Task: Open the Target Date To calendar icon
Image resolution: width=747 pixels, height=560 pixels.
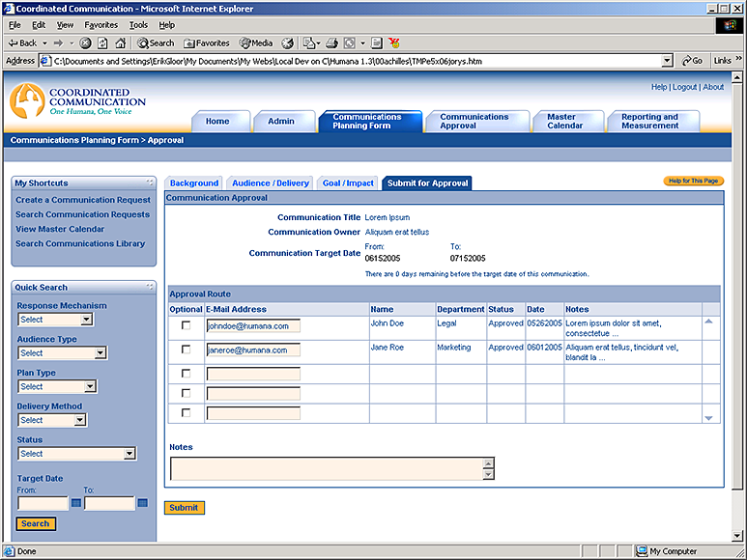Action: (142, 502)
